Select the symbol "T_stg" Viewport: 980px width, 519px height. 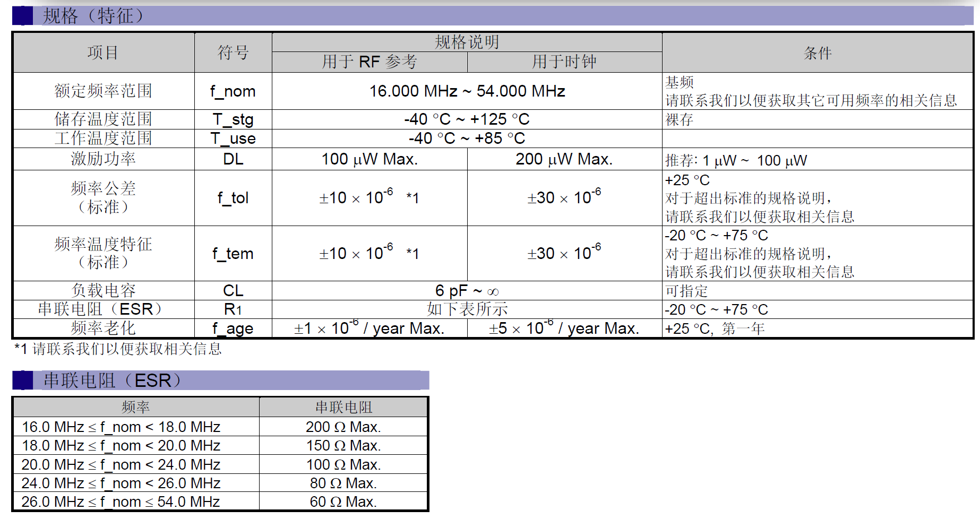click(233, 119)
